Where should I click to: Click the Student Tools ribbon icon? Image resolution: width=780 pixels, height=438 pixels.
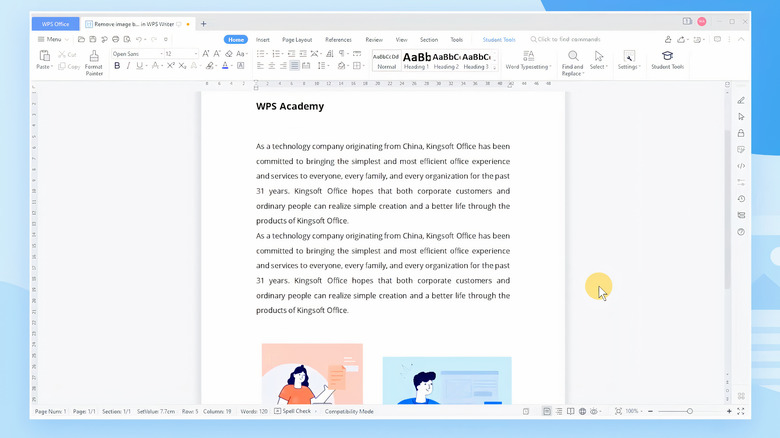(667, 60)
